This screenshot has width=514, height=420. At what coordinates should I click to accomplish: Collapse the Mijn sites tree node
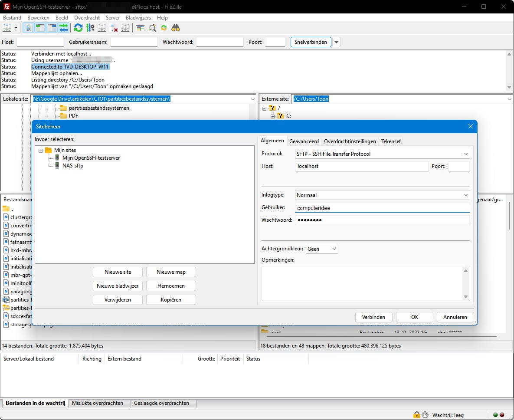click(41, 150)
